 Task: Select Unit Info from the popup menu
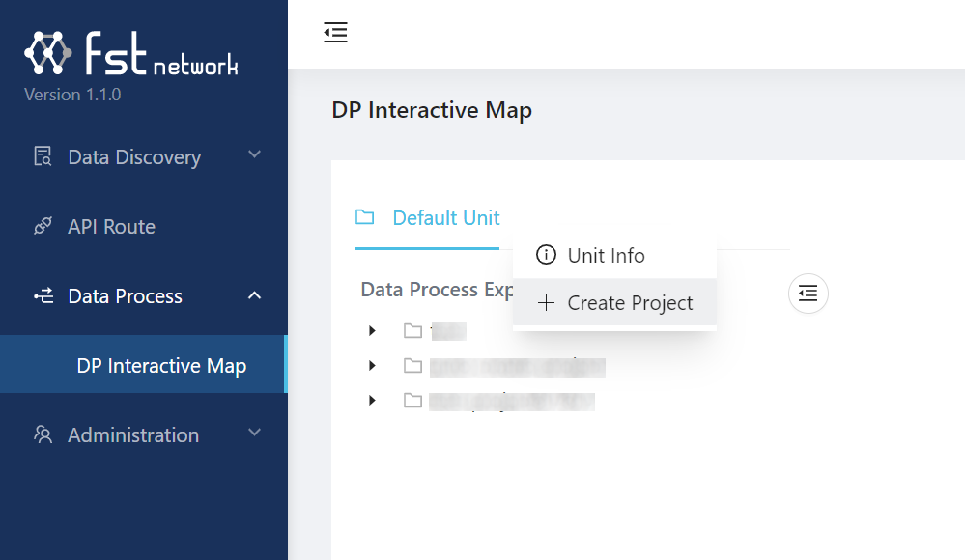[x=606, y=256]
